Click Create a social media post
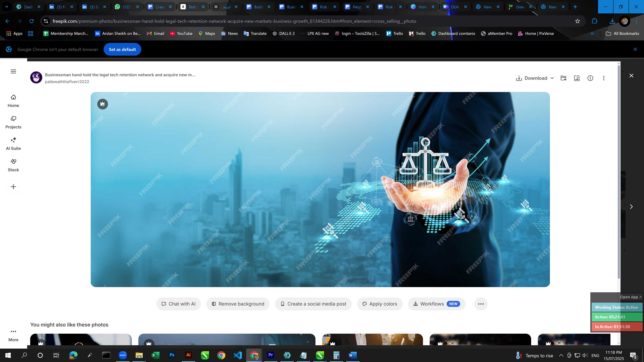The image size is (644, 362). pos(313,304)
